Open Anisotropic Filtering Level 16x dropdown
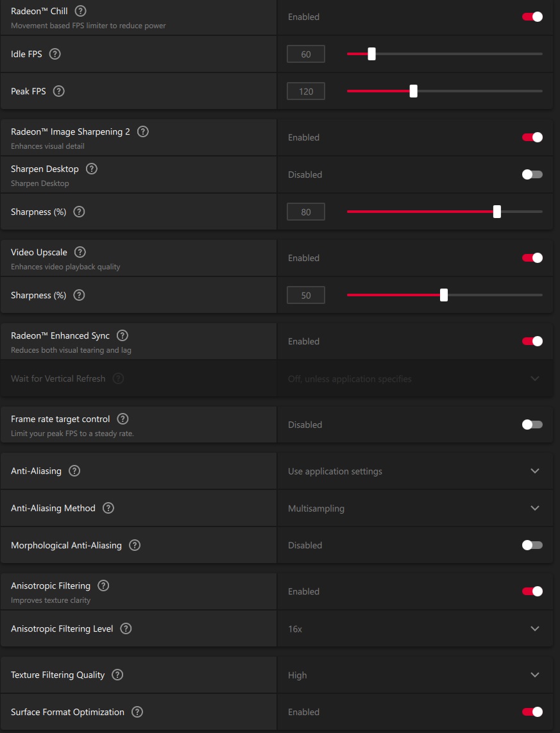 coord(535,628)
